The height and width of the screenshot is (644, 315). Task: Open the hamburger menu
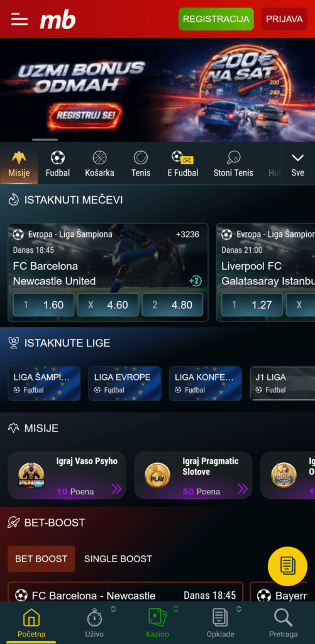tap(19, 19)
